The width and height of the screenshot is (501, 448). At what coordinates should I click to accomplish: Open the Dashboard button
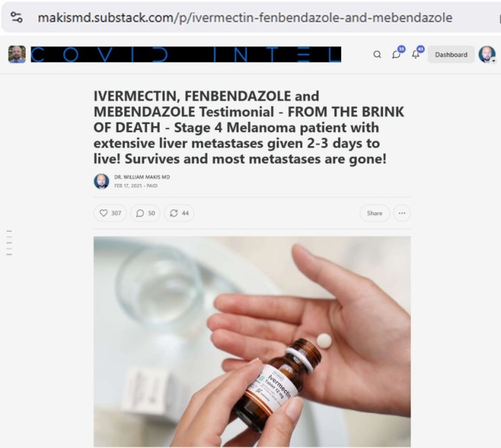click(x=451, y=55)
